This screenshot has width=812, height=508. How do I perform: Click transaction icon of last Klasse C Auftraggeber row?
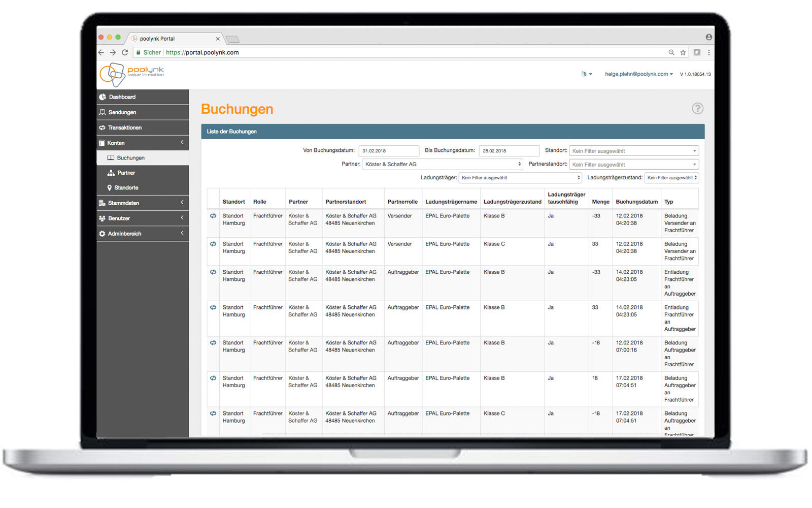pyautogui.click(x=213, y=414)
